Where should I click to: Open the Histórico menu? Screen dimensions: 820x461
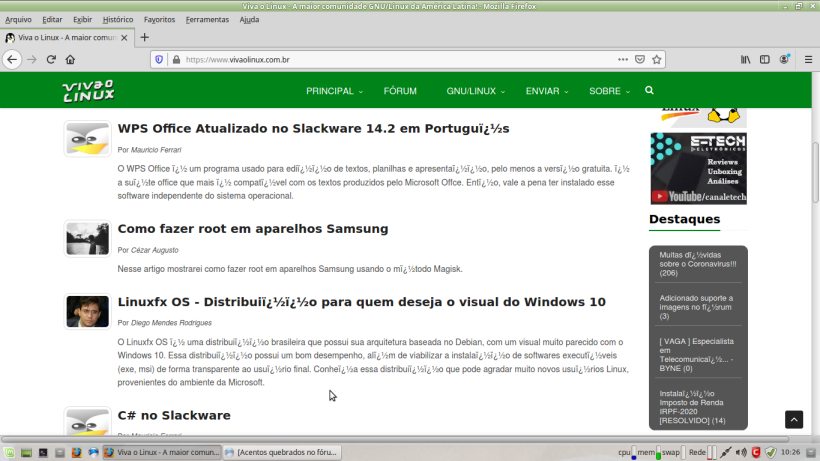pos(118,19)
